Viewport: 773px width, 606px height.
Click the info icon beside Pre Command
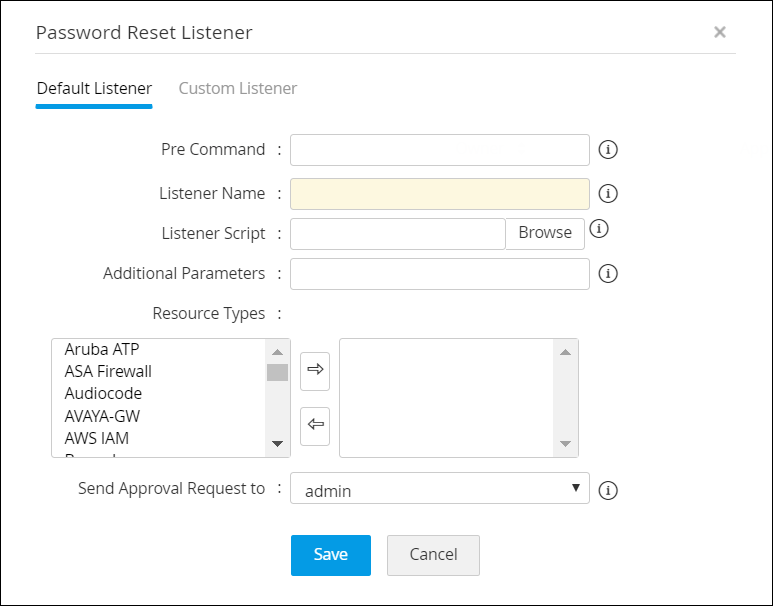click(x=608, y=150)
